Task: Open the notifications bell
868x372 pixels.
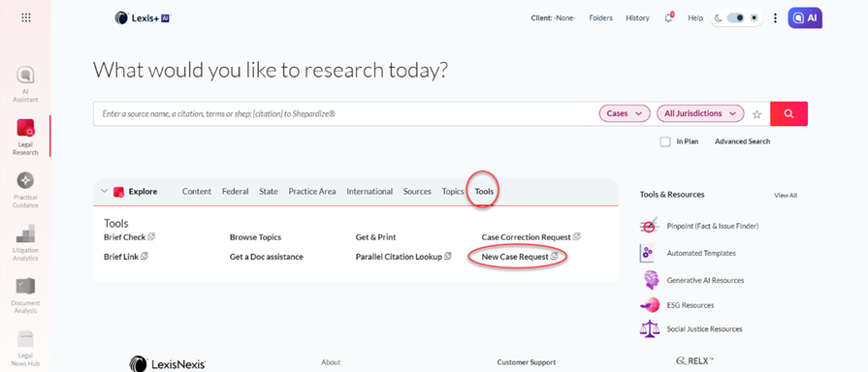Action: coord(669,18)
